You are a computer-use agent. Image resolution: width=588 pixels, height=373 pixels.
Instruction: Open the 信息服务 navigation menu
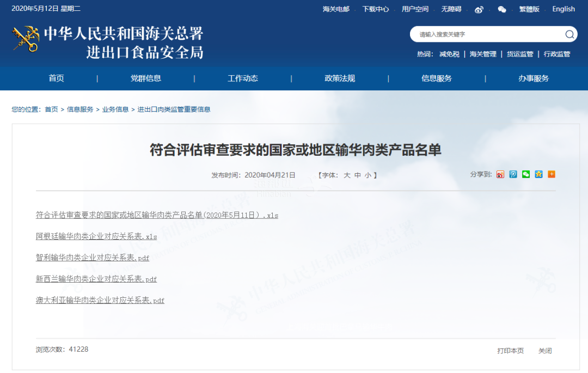click(437, 78)
